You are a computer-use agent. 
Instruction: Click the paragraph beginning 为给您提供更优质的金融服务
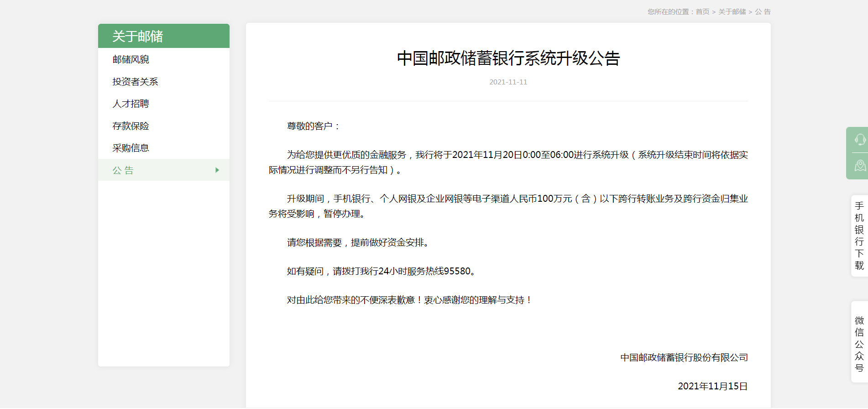pos(508,162)
